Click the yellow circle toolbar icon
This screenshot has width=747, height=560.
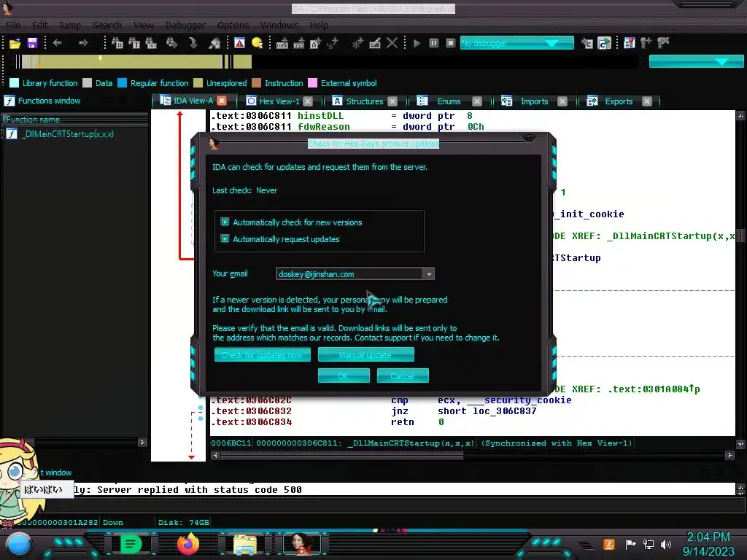[257, 43]
